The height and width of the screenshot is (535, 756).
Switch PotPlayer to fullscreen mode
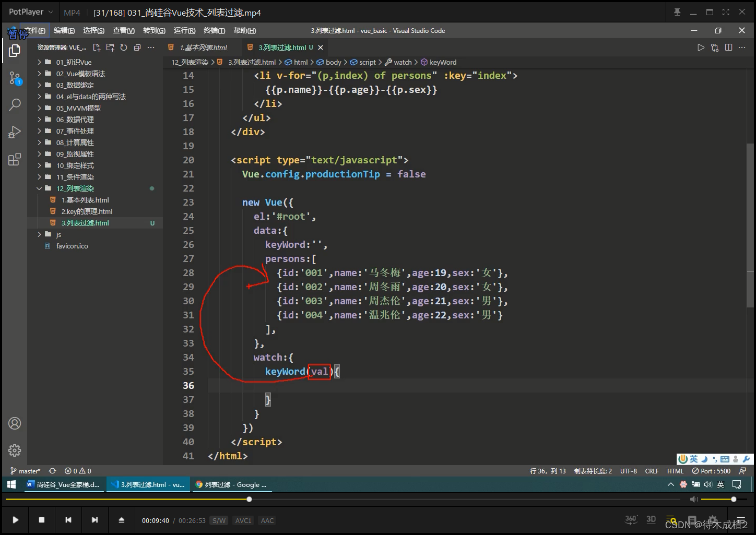(726, 12)
